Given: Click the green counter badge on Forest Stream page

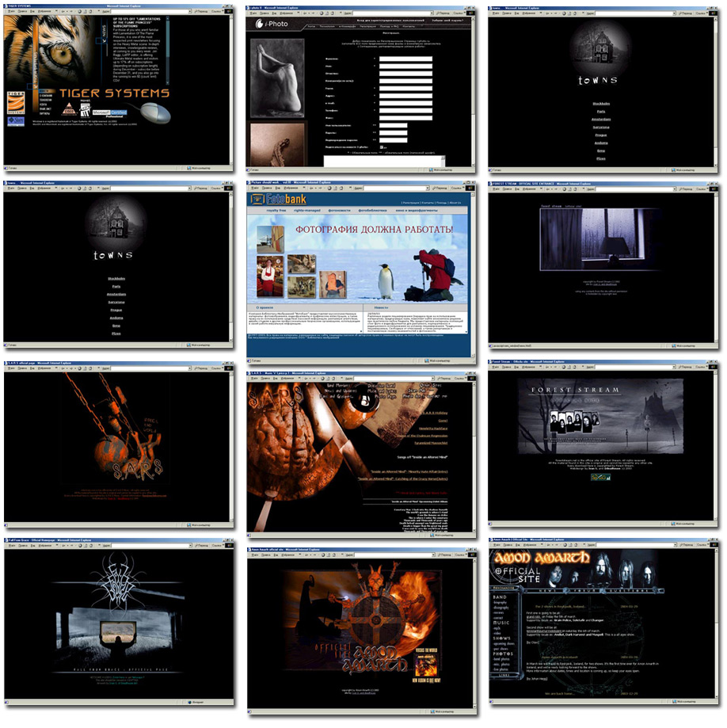Looking at the screenshot, I should pyautogui.click(x=600, y=478).
